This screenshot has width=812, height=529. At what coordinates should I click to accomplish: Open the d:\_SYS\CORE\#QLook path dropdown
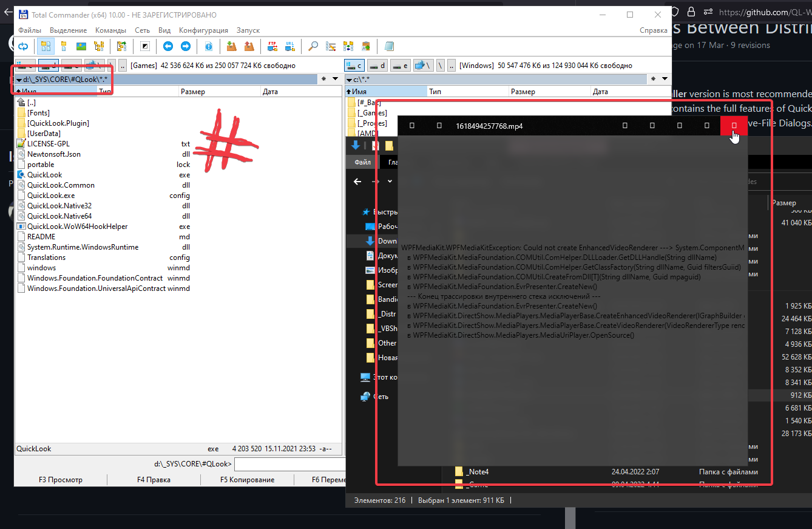(x=18, y=79)
